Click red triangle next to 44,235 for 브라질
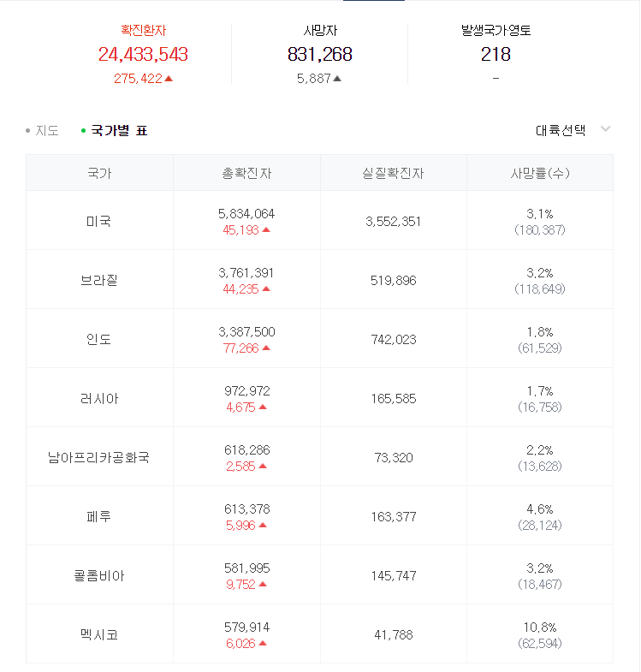 (x=266, y=289)
